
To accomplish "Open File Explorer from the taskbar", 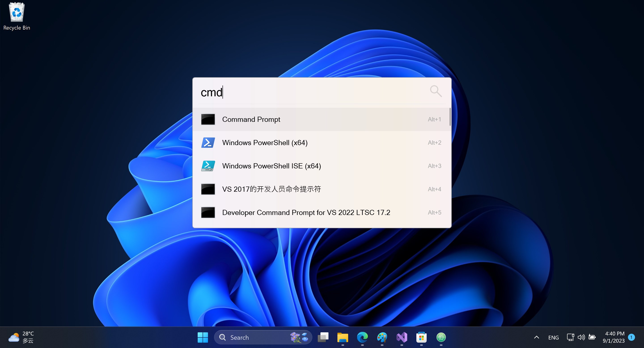I will (x=343, y=337).
